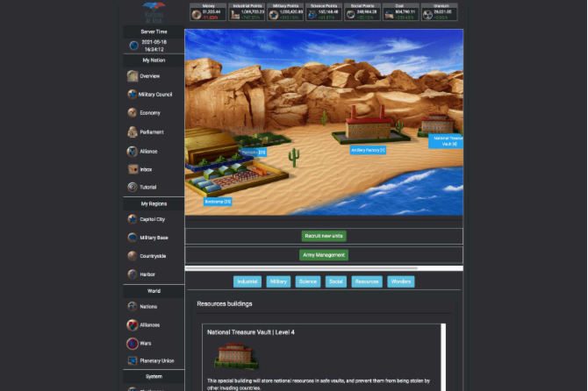Click the Uranium resource icon
Screen dimensions: 588x391
[x=428, y=14]
